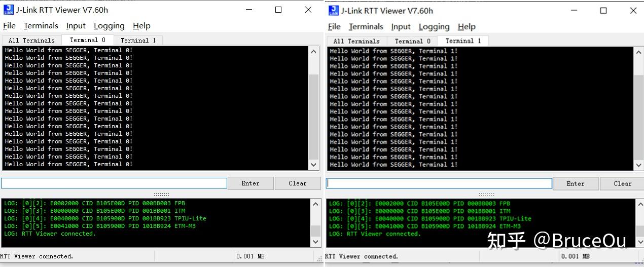644x267 pixels.
Task: Switch to All Terminals tab in right window
Action: [x=356, y=41]
